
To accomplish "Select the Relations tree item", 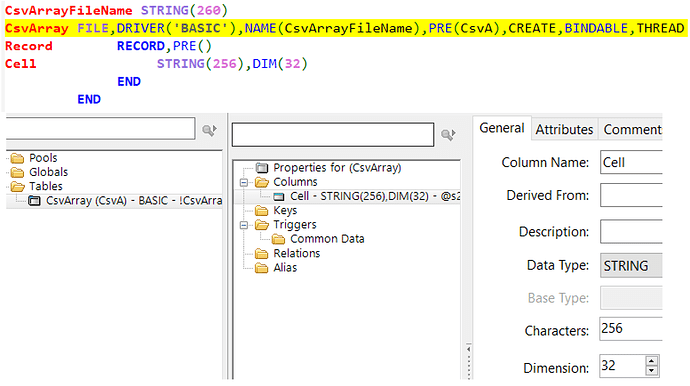I will pyautogui.click(x=297, y=254).
